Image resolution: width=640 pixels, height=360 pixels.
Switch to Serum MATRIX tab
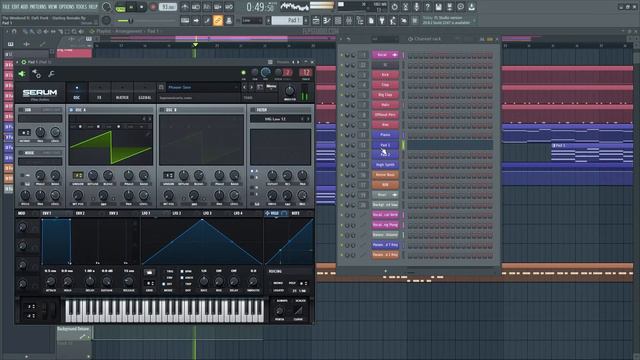[122, 93]
